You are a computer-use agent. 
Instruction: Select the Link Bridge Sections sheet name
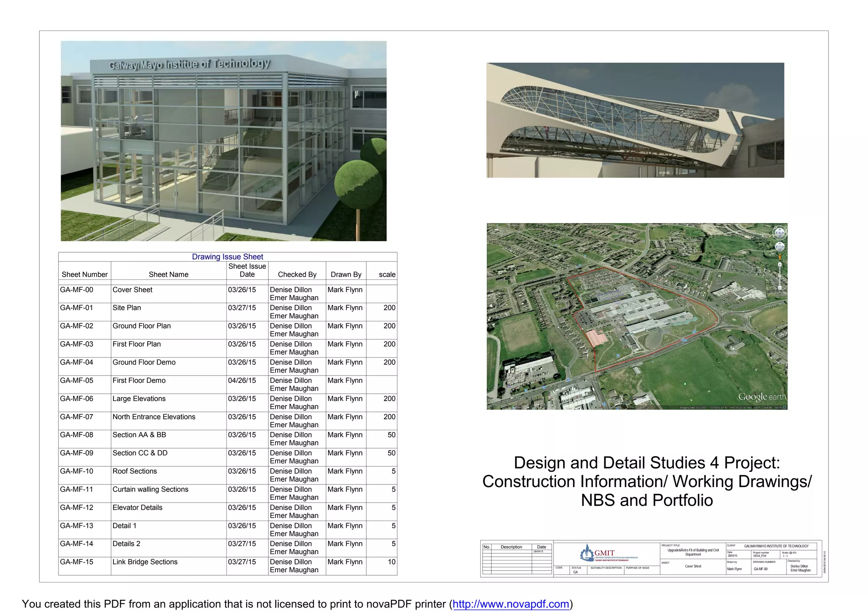click(x=145, y=562)
